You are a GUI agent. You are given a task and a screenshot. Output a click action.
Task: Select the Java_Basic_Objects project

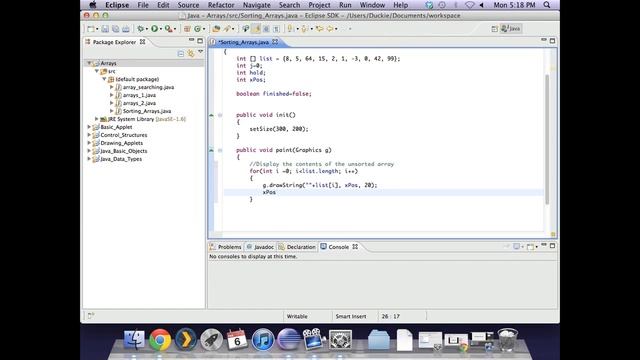point(124,151)
